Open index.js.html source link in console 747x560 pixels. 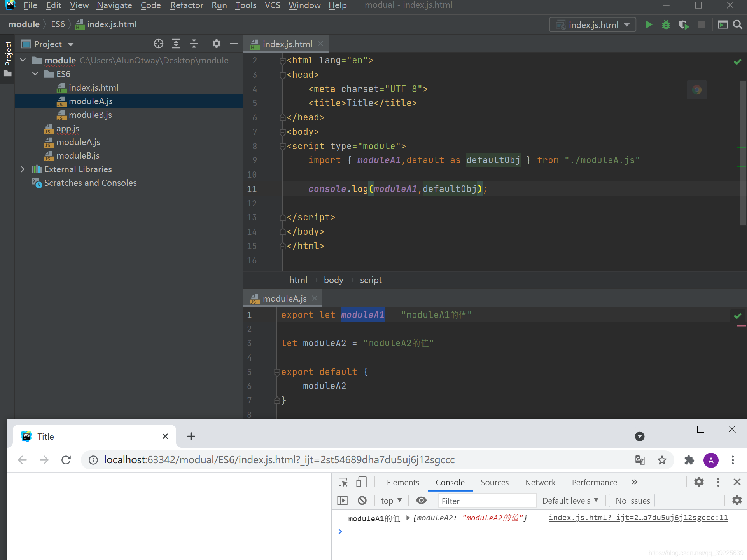coord(638,518)
